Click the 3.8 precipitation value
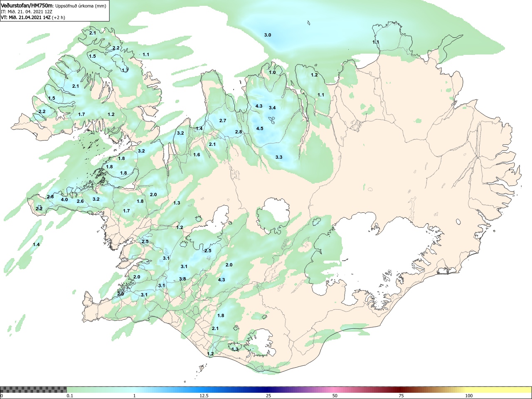Viewport: 532px width, 399px height. [182, 279]
